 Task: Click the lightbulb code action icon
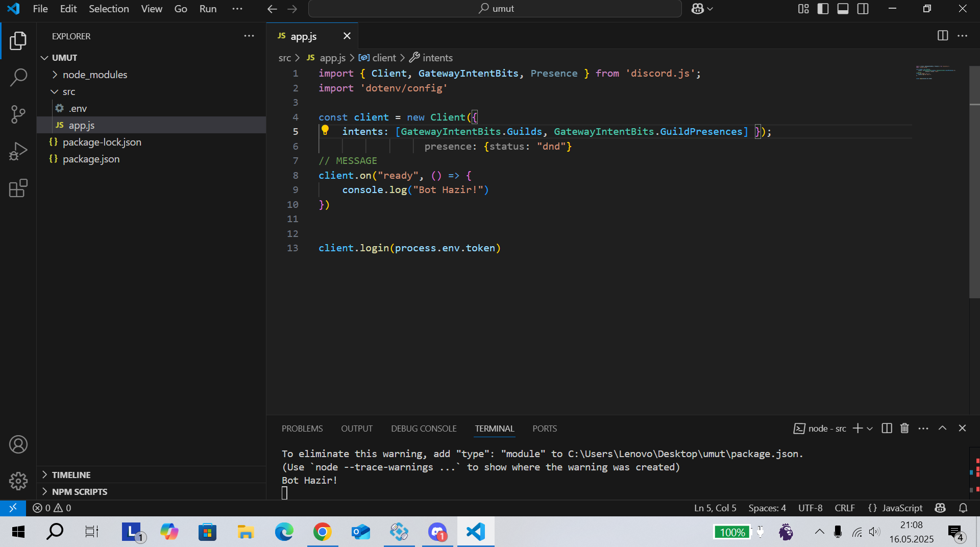[x=325, y=131]
